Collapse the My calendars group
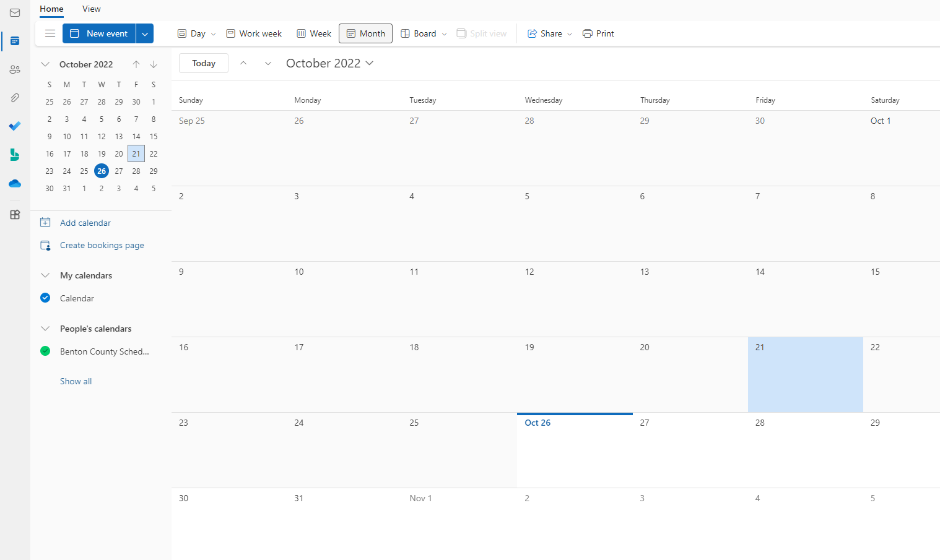 pos(45,275)
